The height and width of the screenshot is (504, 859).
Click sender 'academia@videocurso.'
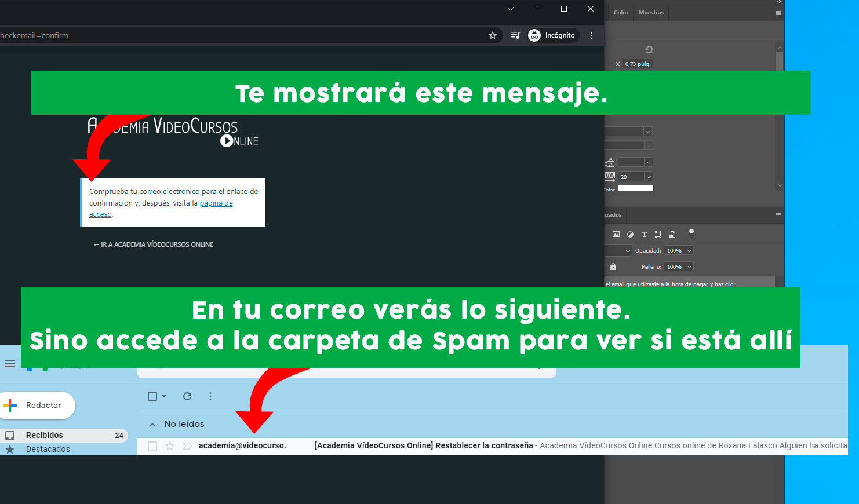click(x=242, y=445)
